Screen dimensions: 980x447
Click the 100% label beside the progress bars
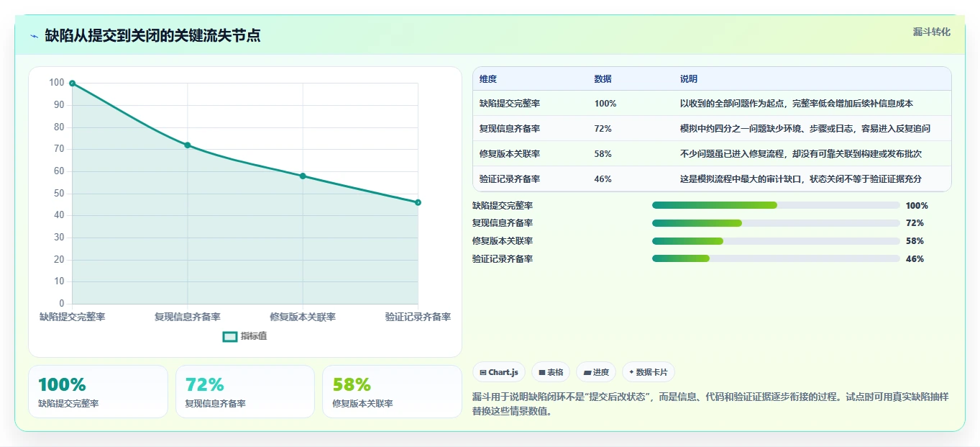[917, 205]
